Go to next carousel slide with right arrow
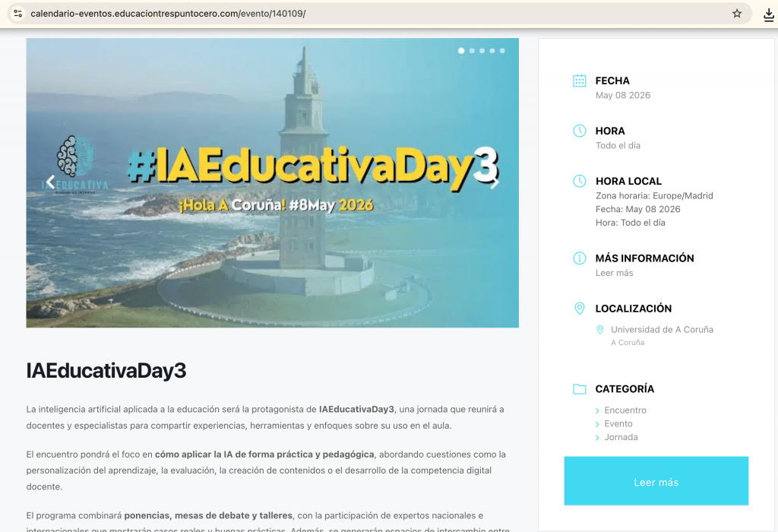This screenshot has width=778, height=532. click(495, 182)
